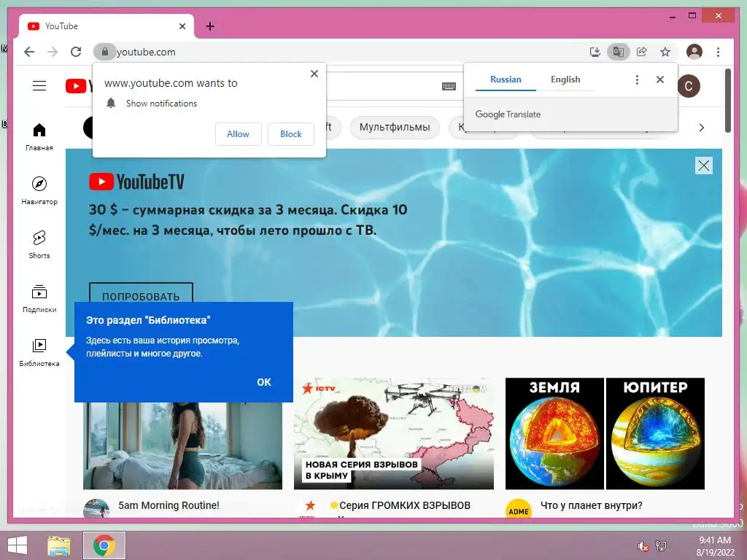Open site info lock icon
The width and height of the screenshot is (747, 560).
105,52
